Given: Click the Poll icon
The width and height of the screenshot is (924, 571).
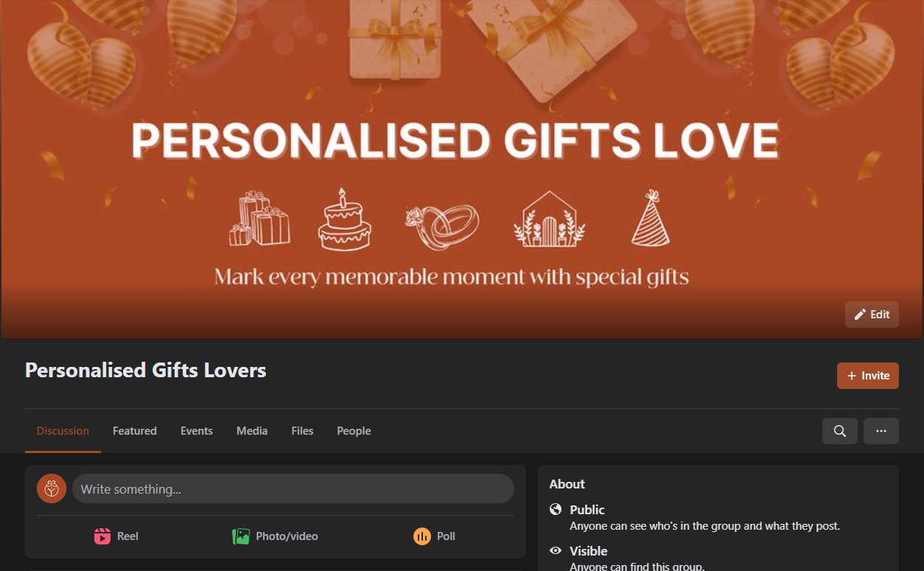Looking at the screenshot, I should (x=422, y=536).
